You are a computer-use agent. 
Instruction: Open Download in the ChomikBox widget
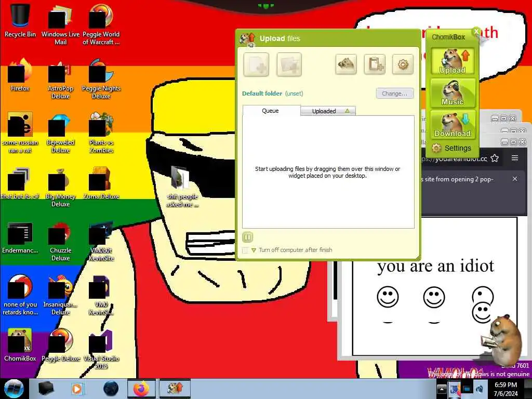[453, 125]
